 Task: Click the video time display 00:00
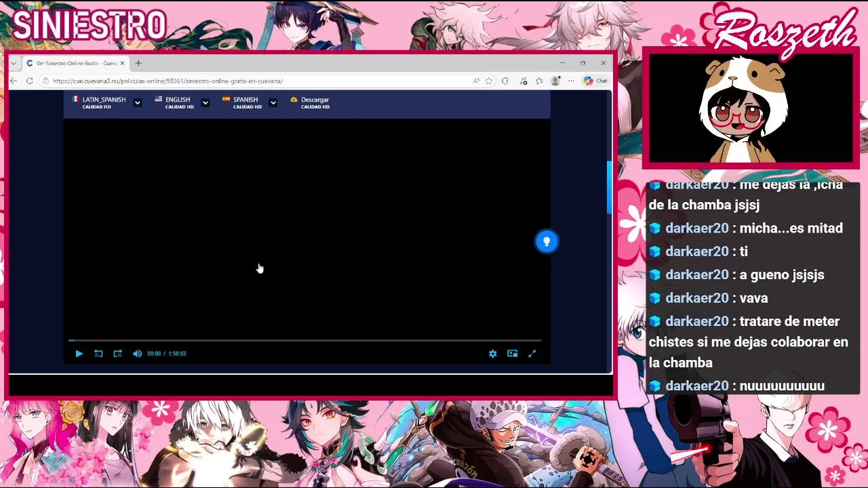click(x=154, y=353)
